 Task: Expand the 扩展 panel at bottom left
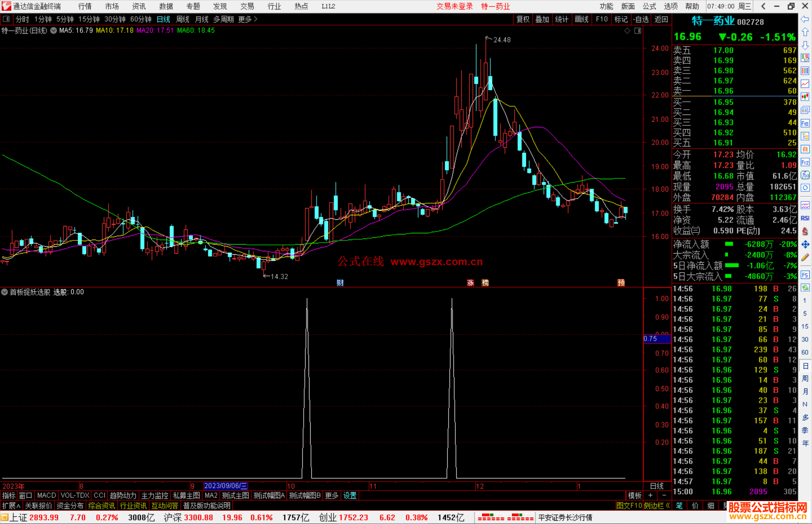[x=11, y=506]
